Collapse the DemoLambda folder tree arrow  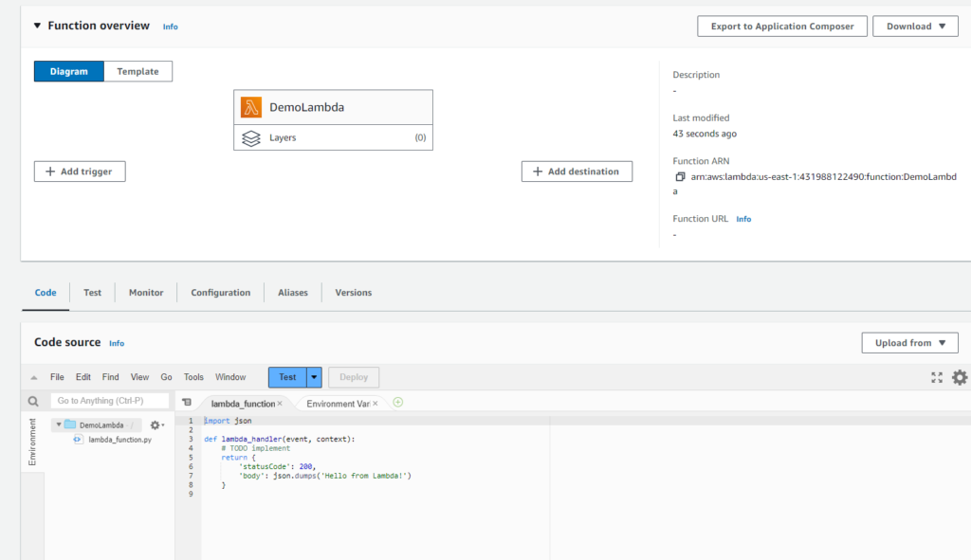[x=59, y=425]
